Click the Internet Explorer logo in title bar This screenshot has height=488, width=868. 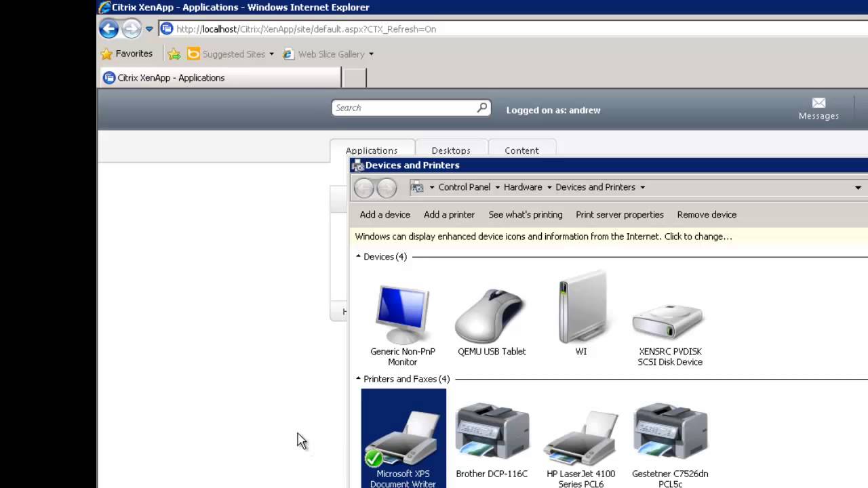pos(104,7)
